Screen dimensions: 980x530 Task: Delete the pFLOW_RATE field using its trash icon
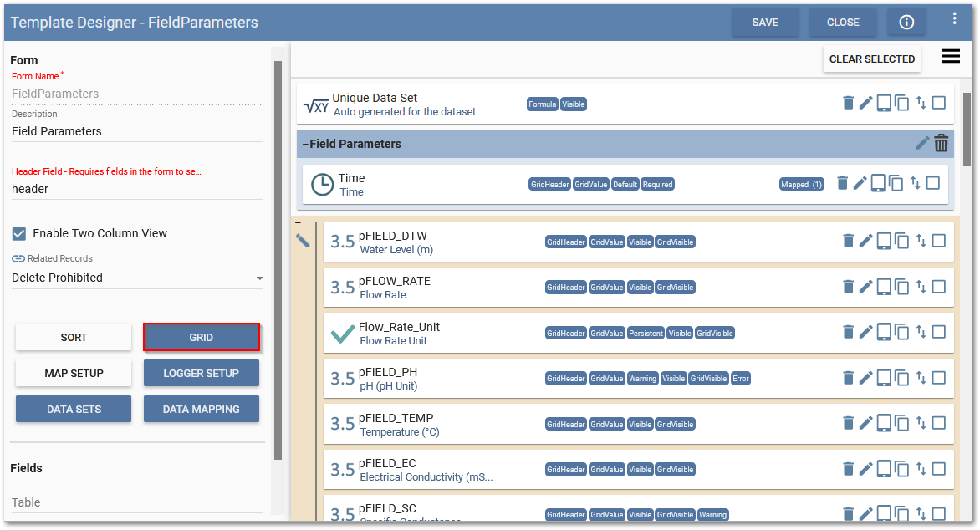(x=846, y=286)
